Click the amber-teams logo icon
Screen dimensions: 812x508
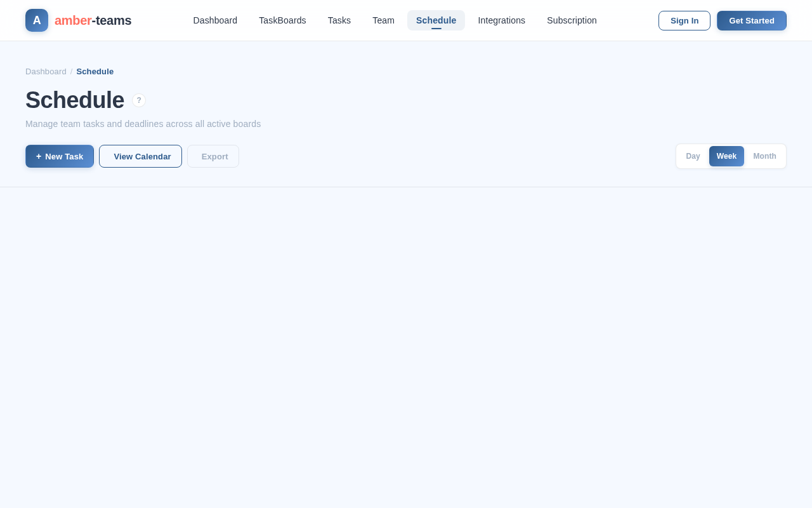[x=37, y=20]
